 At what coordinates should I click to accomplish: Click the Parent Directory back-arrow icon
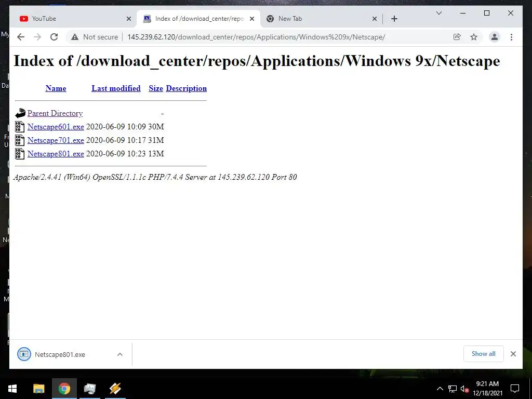[x=20, y=113]
